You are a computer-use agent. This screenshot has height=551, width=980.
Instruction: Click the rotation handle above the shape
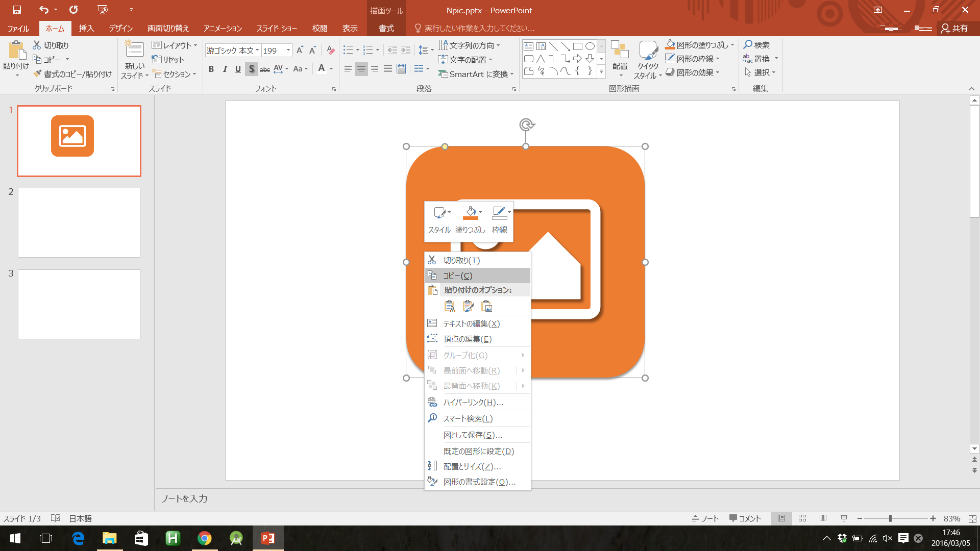(526, 124)
